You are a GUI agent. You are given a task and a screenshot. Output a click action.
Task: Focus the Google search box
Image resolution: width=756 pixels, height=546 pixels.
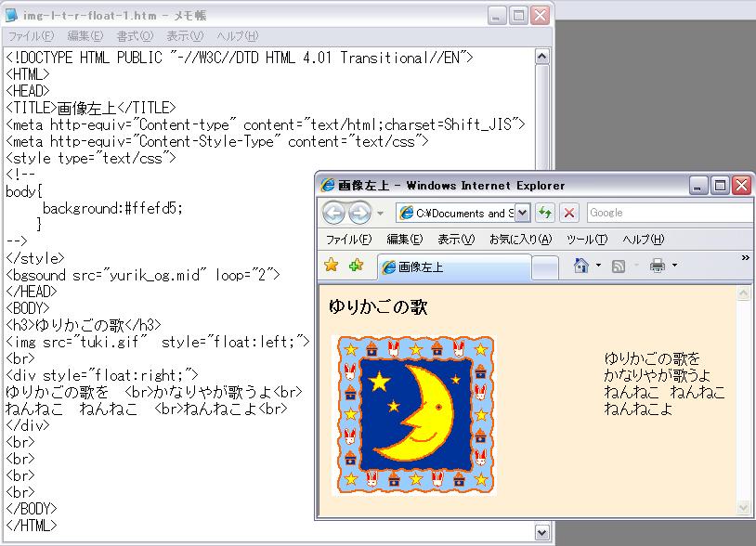pyautogui.click(x=671, y=213)
